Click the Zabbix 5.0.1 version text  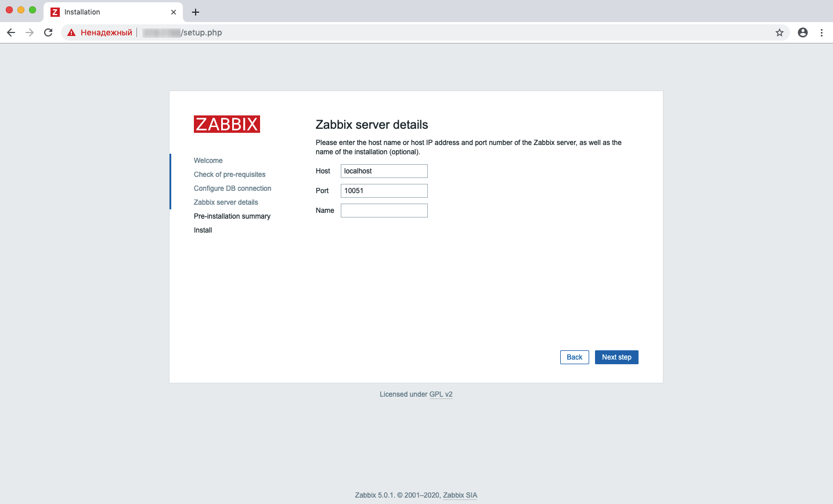(x=375, y=495)
